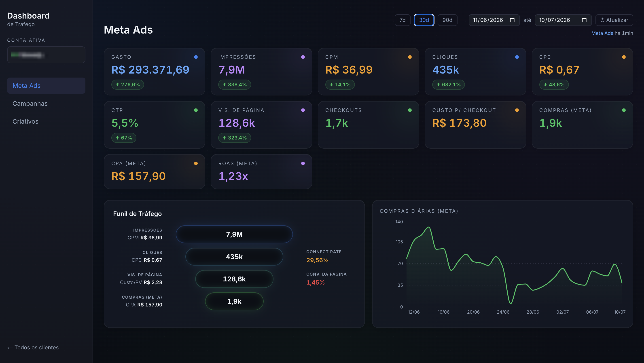Open the Conta Ativa account selector

click(46, 55)
